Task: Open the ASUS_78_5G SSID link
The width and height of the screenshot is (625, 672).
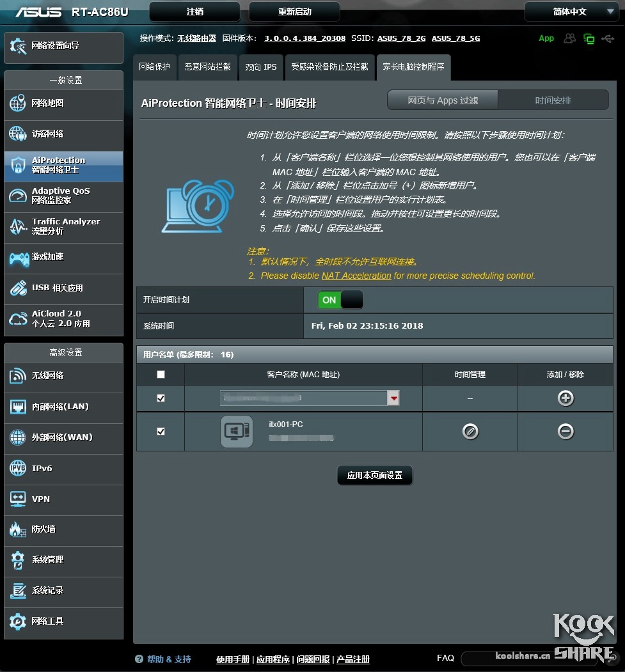Action: tap(455, 38)
